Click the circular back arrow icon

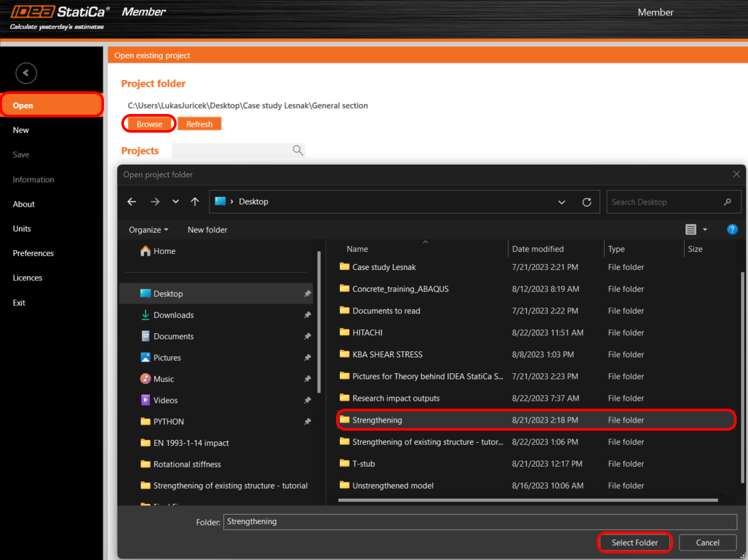[x=26, y=73]
